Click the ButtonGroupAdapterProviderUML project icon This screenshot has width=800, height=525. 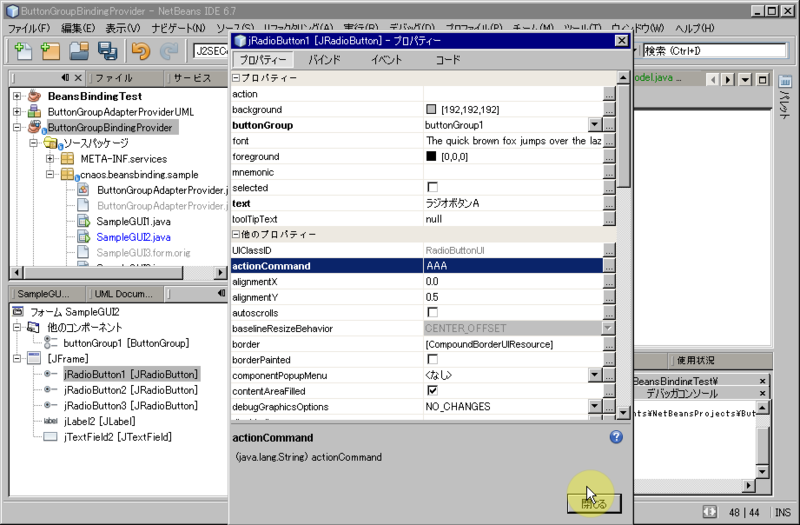tap(34, 111)
